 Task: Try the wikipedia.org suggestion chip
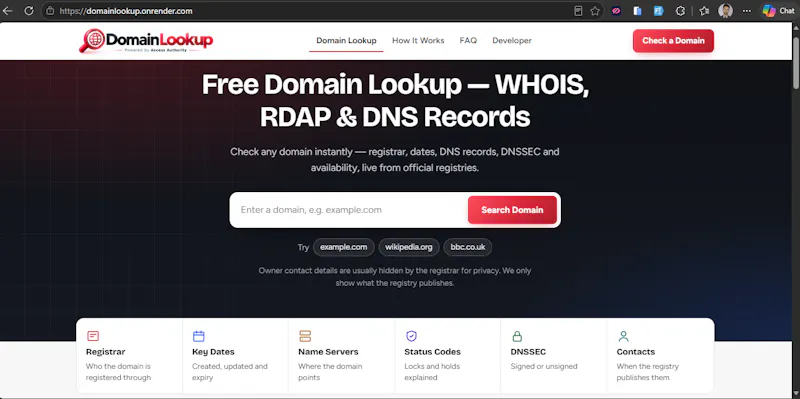(x=409, y=247)
